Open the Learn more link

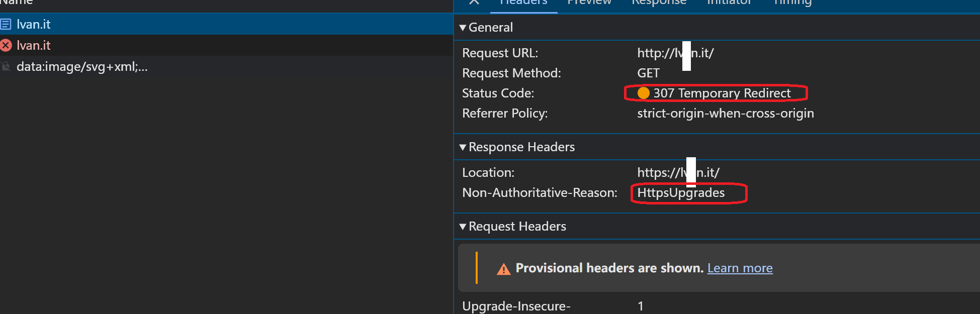pos(740,268)
